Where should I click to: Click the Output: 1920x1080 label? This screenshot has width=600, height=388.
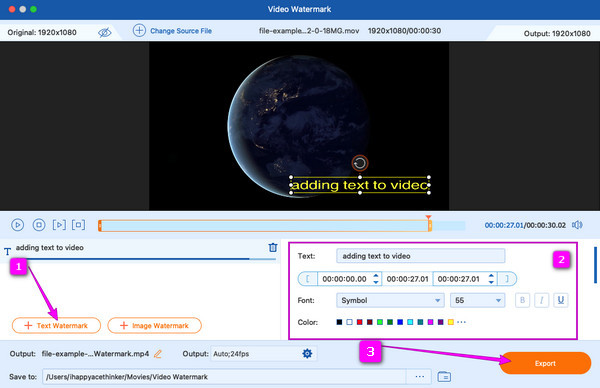[x=557, y=34]
